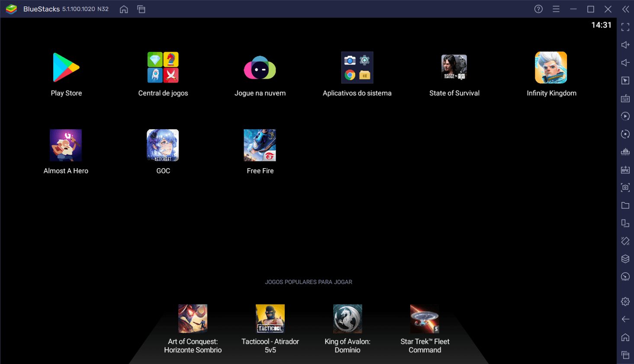Click the Infinity Kingdom label text
634x364 pixels.
pyautogui.click(x=551, y=93)
